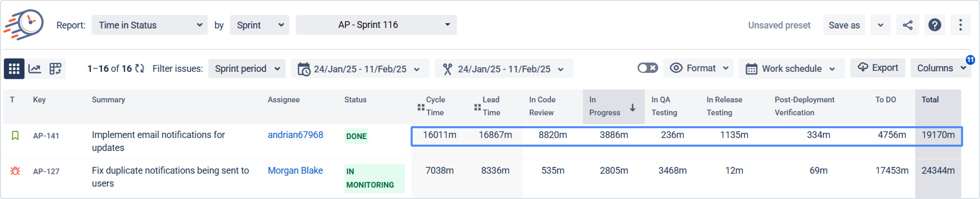Switch to grid table view
Viewport: 980px width, 199px height.
point(14,69)
